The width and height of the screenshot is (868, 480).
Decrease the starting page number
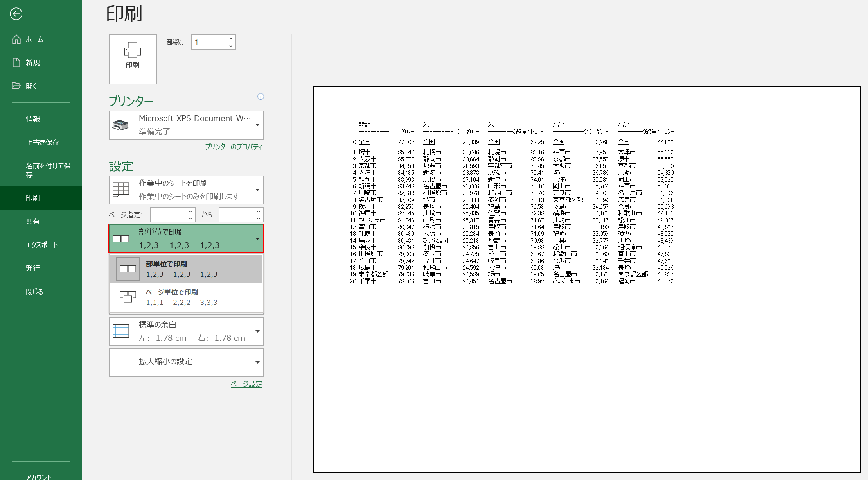click(x=190, y=218)
